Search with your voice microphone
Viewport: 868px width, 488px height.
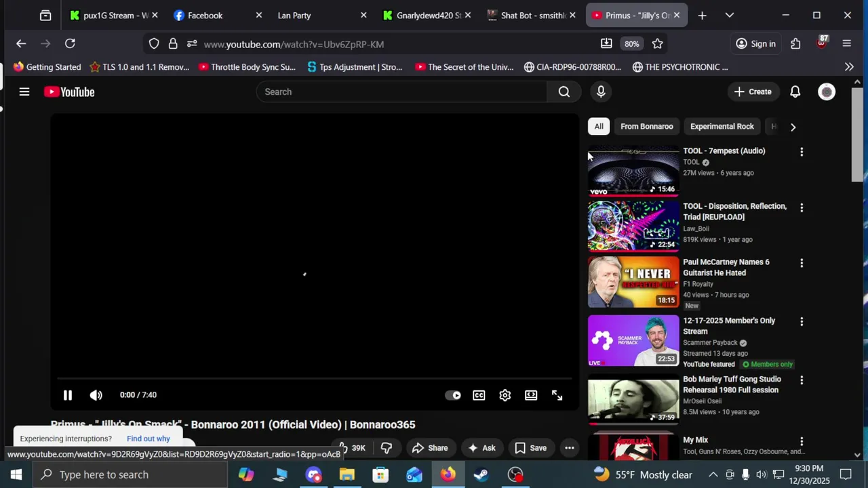(x=601, y=91)
